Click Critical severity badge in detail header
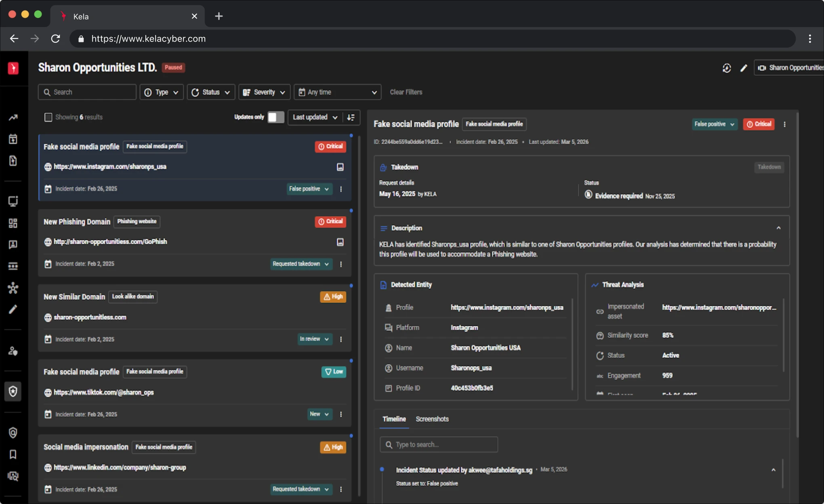The width and height of the screenshot is (824, 504). 759,124
